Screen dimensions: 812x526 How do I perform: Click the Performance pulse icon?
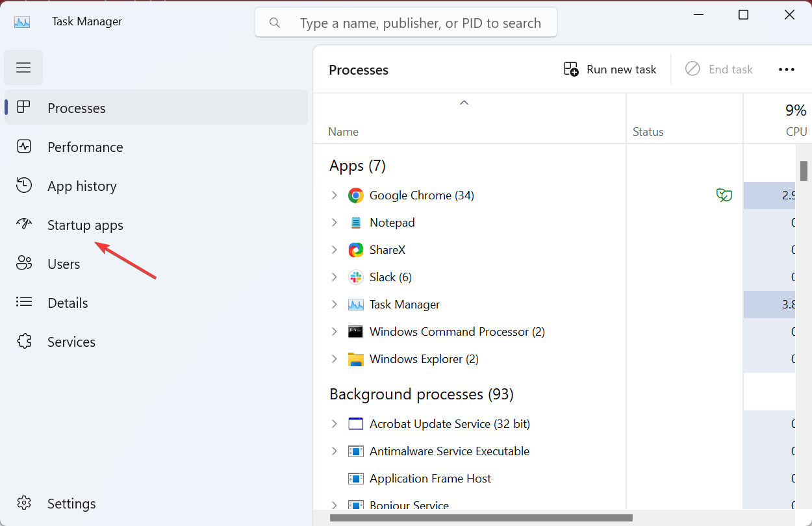click(24, 146)
